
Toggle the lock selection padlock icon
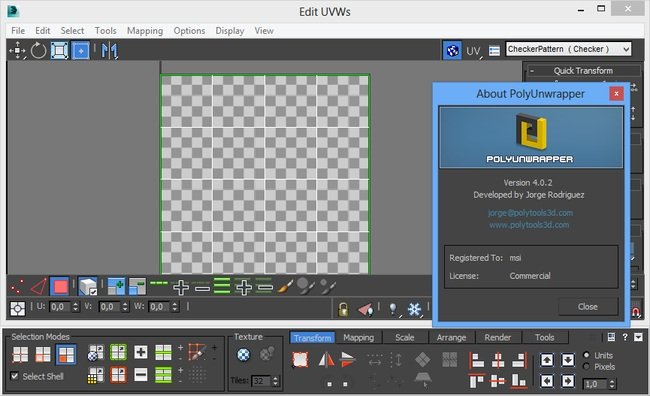click(x=343, y=309)
